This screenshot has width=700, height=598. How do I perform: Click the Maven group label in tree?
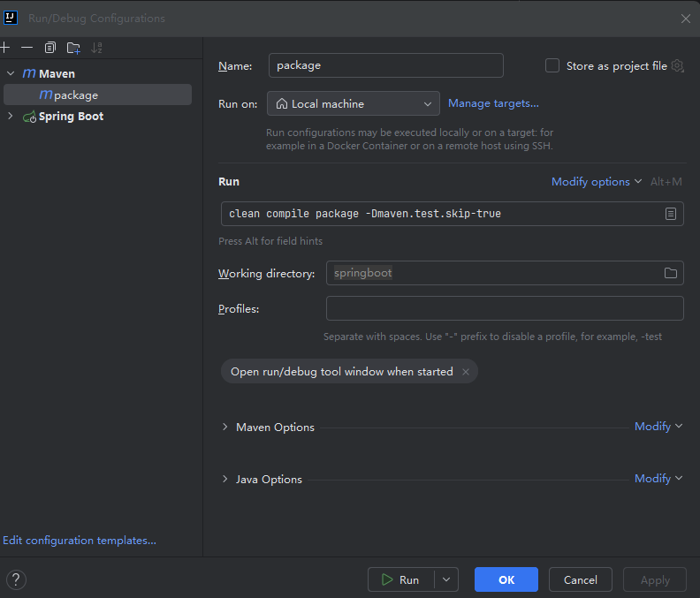57,73
